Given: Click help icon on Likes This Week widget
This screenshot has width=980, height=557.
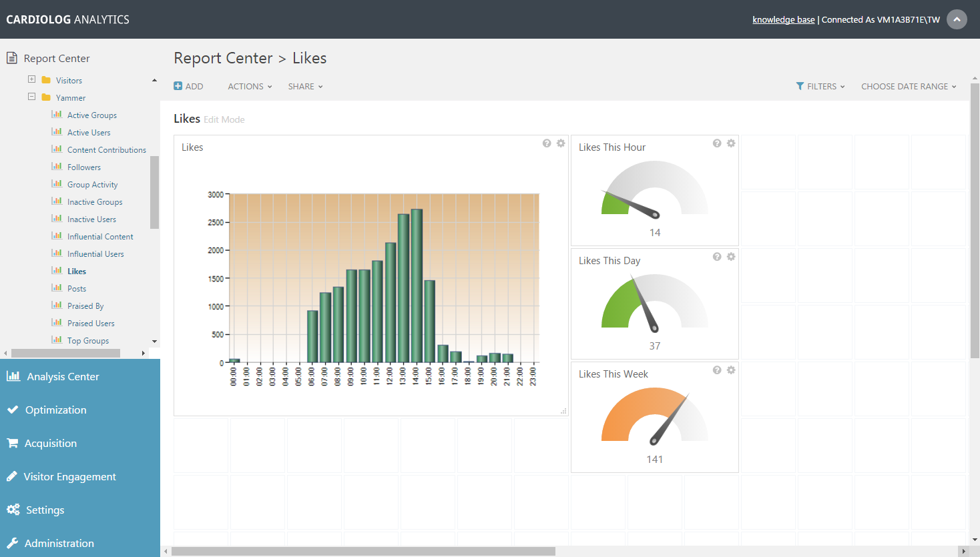Looking at the screenshot, I should pos(717,370).
